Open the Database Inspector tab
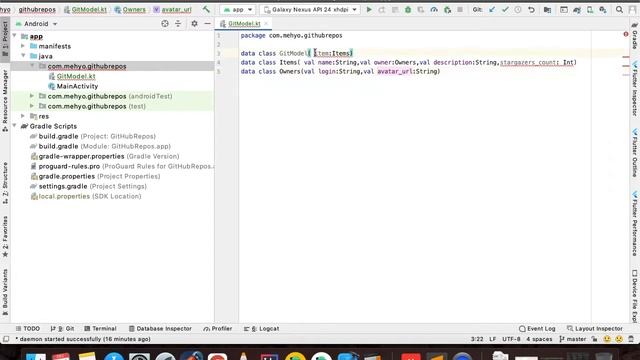 point(160,329)
